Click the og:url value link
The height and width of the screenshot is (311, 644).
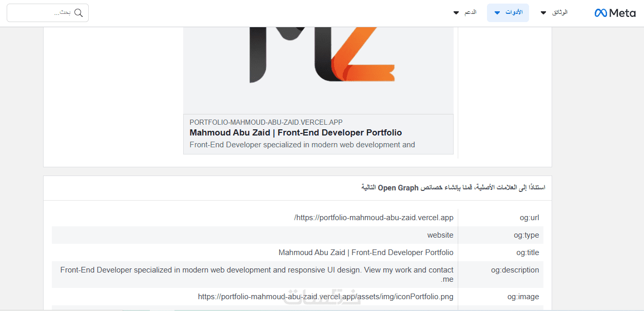pos(374,218)
